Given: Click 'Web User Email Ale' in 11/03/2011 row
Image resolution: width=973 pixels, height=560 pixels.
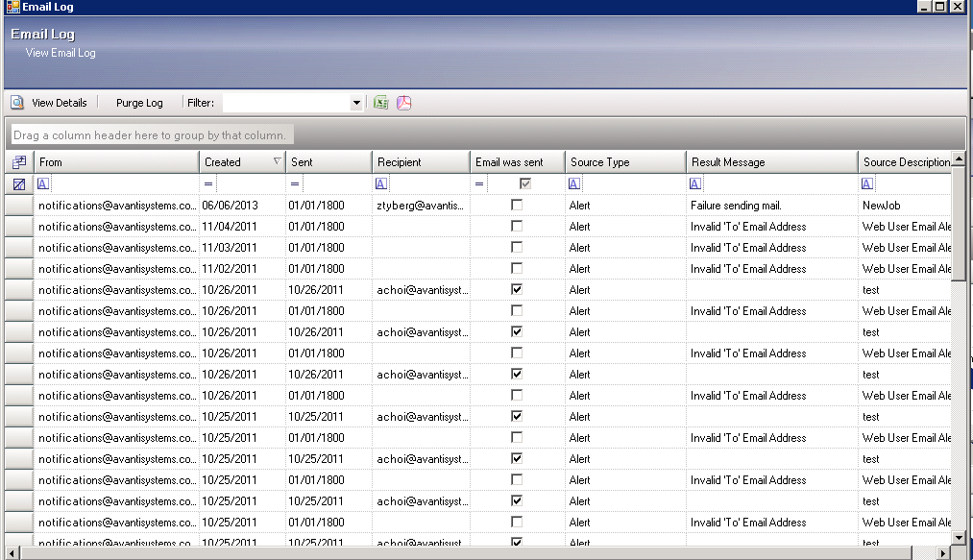Looking at the screenshot, I should tap(907, 248).
